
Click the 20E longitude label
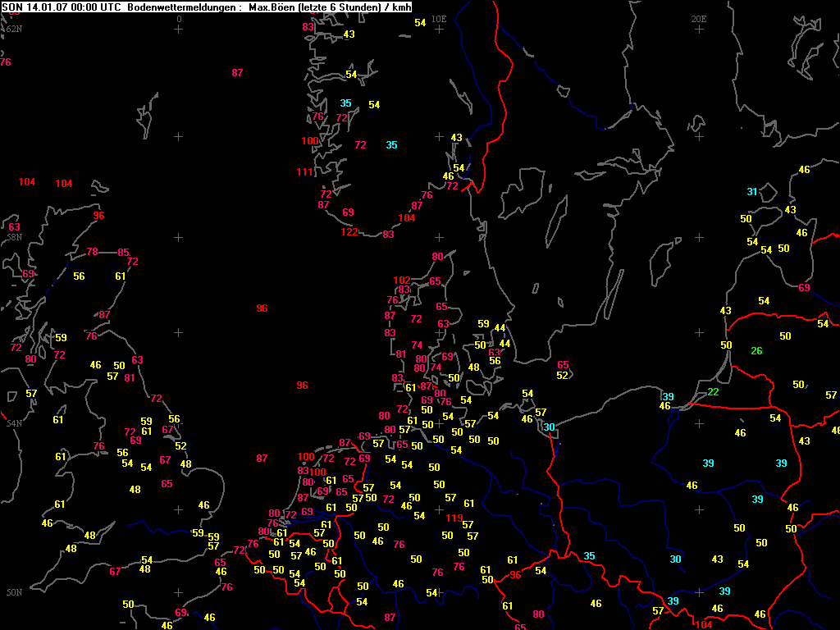[699, 18]
